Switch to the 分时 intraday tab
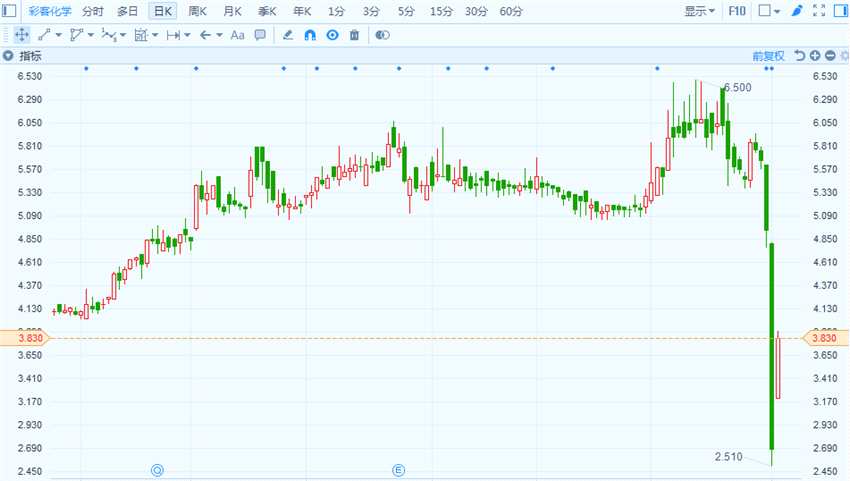The width and height of the screenshot is (850, 481). pos(93,11)
